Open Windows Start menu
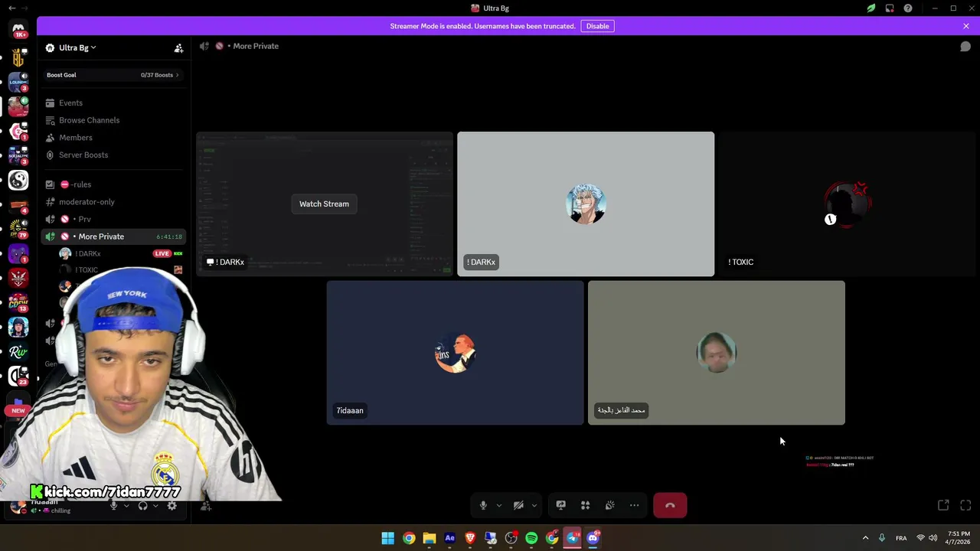This screenshot has width=980, height=551. [x=388, y=538]
